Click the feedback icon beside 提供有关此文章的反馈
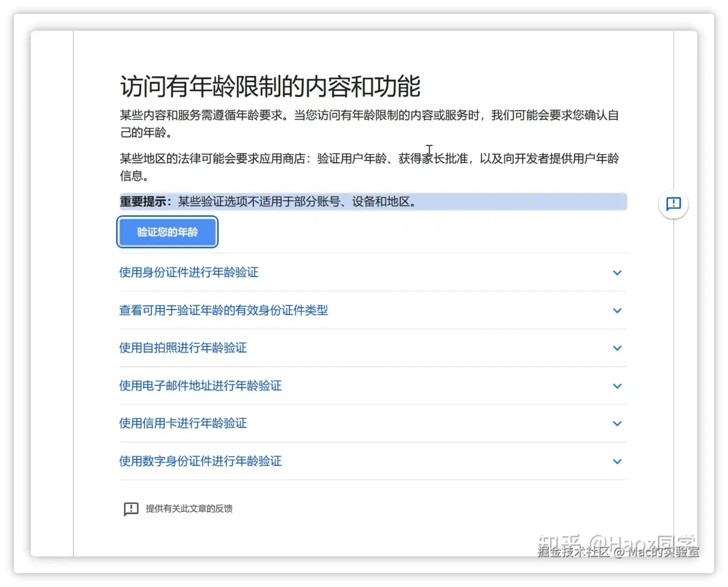The height and width of the screenshot is (587, 728). pyautogui.click(x=131, y=508)
